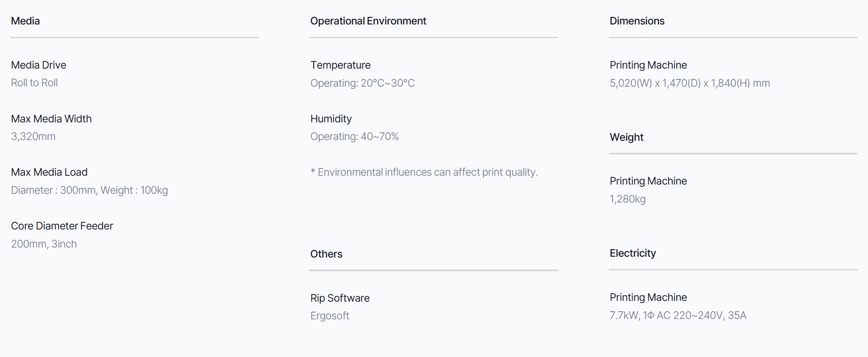This screenshot has height=357, width=868.
Task: Click the Humidity label
Action: (x=331, y=119)
